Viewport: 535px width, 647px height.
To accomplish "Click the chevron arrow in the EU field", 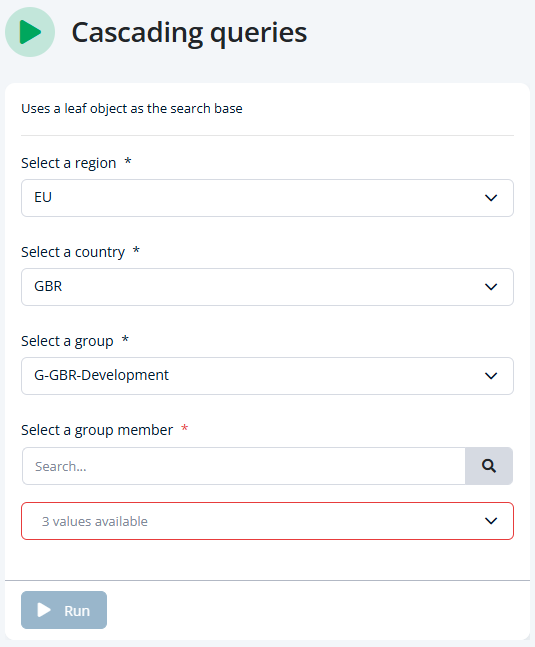I will coord(490,198).
